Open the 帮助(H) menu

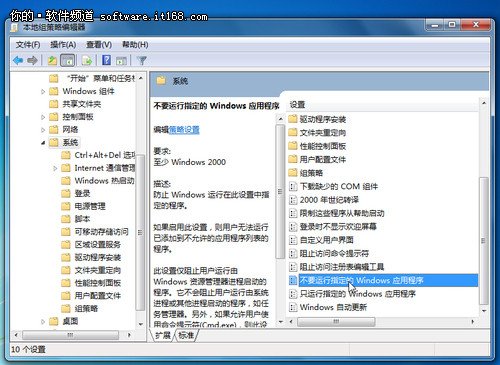point(135,44)
